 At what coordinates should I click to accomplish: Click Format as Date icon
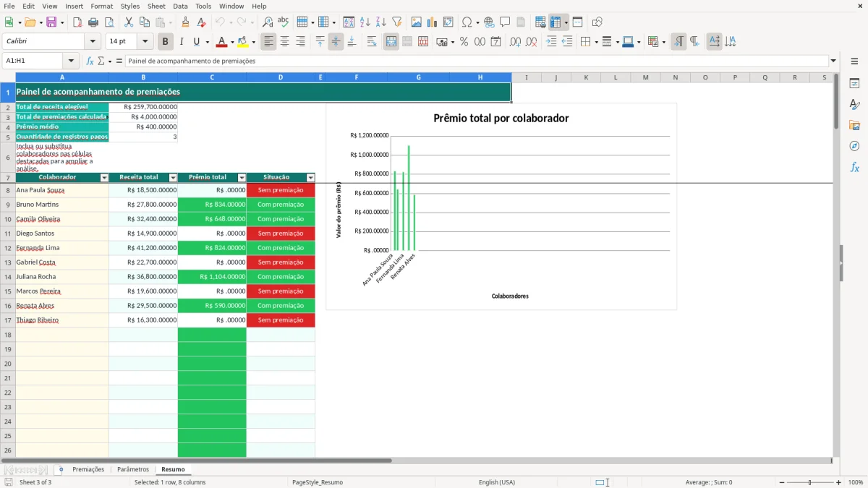pyautogui.click(x=495, y=42)
